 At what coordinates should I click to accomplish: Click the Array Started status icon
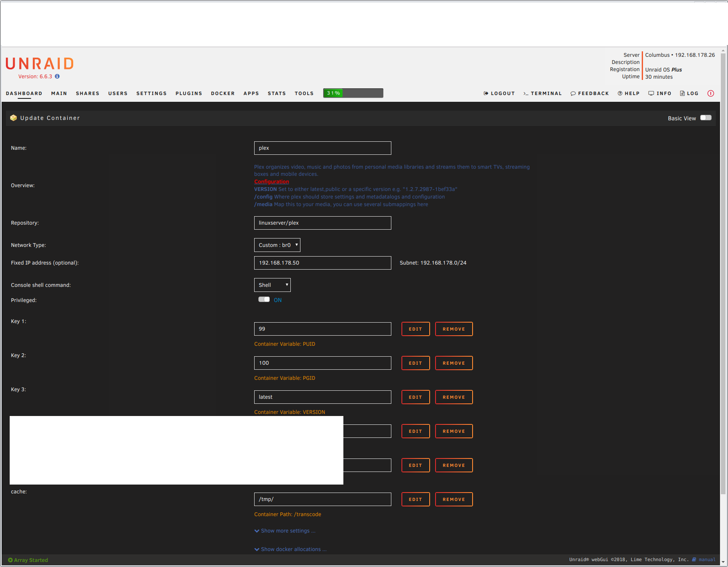click(x=10, y=560)
